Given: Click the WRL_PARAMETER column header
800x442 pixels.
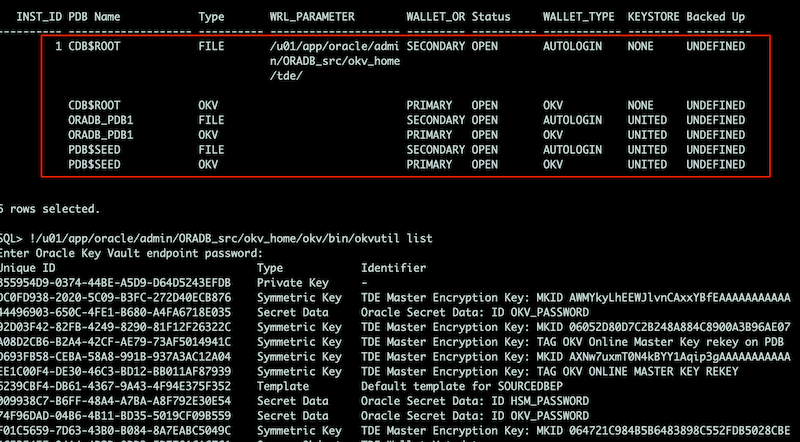Looking at the screenshot, I should [312, 17].
